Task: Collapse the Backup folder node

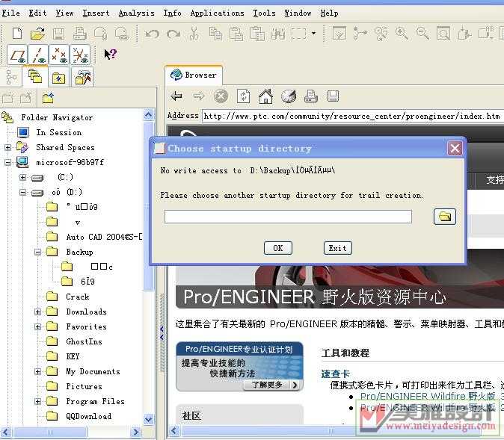Action: click(x=37, y=252)
